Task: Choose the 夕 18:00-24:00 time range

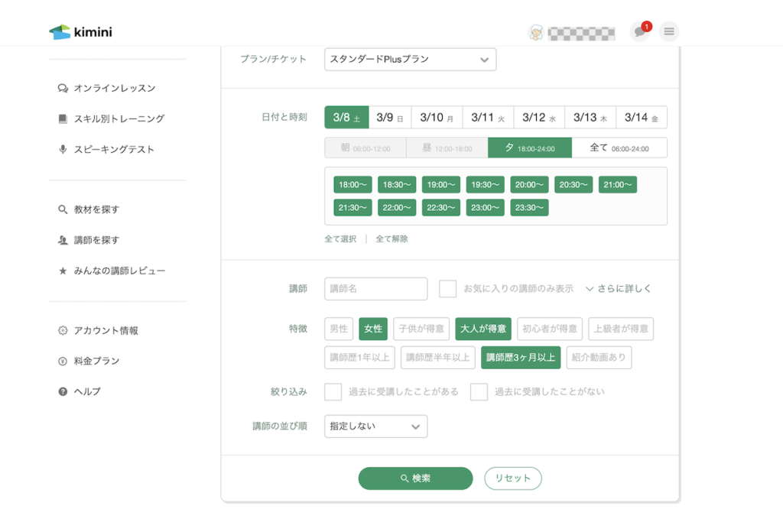Action: 530,148
